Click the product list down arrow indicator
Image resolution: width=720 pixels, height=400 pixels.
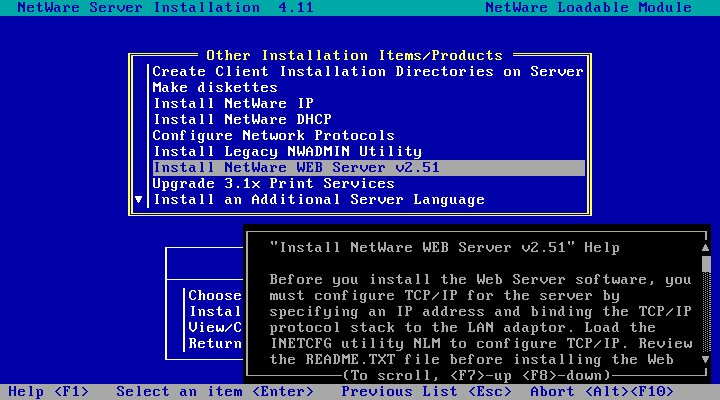tap(139, 200)
